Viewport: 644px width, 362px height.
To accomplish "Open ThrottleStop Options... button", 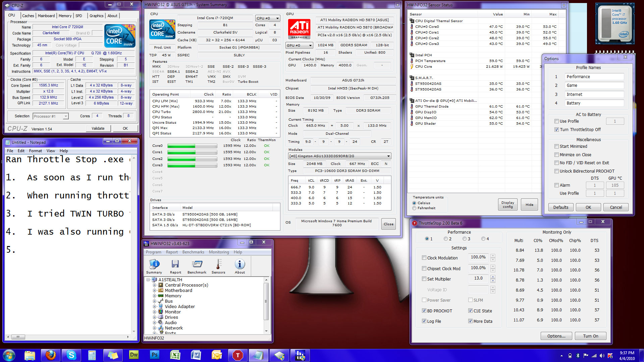I will (x=556, y=336).
